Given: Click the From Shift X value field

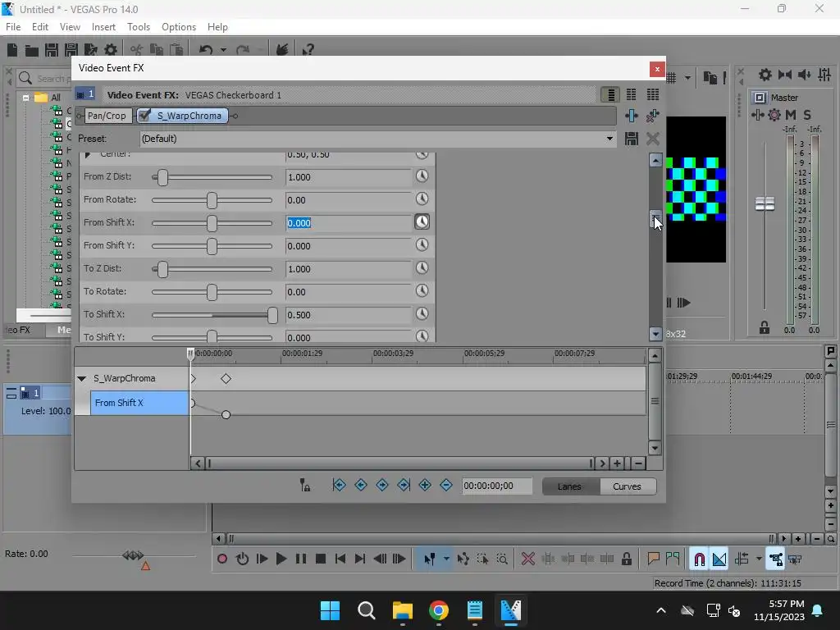Looking at the screenshot, I should (x=348, y=223).
